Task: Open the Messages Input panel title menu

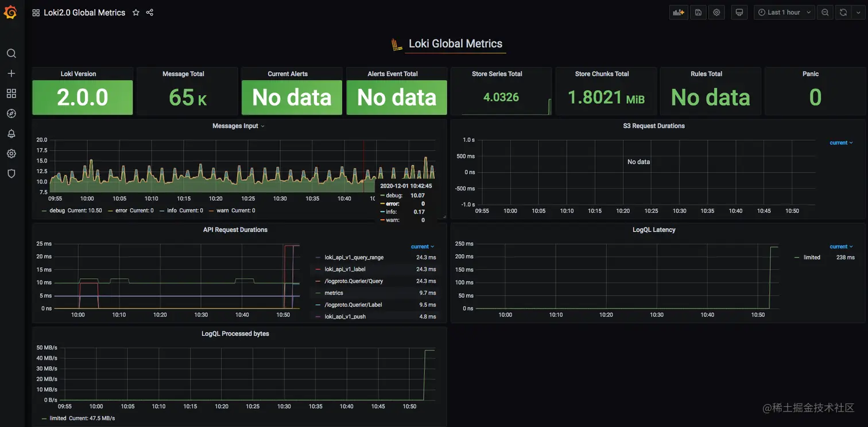Action: coord(239,126)
